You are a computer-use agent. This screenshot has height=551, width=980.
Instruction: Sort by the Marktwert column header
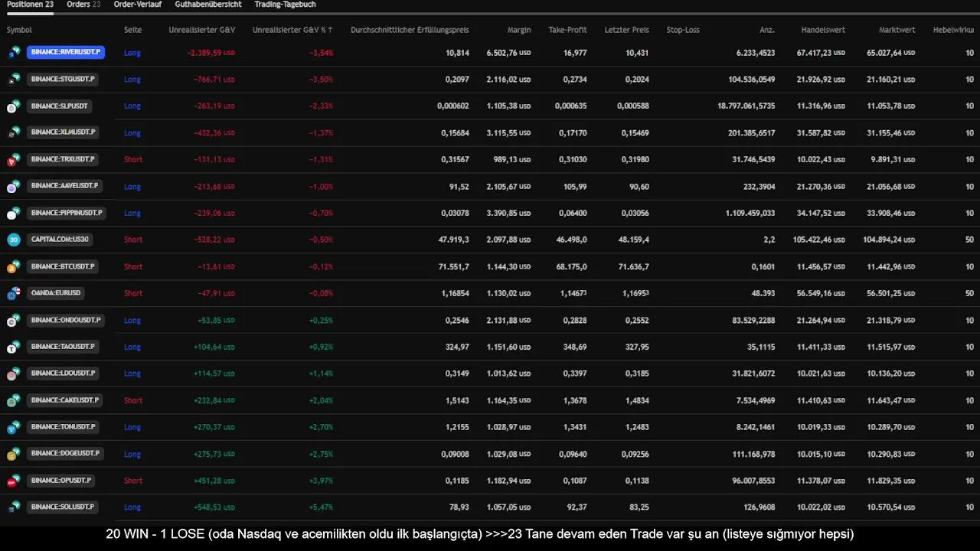point(897,30)
